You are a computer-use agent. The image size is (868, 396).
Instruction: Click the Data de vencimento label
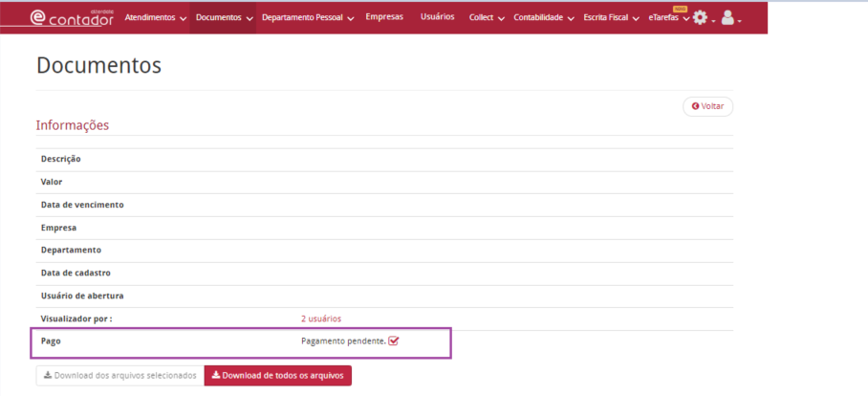[82, 205]
